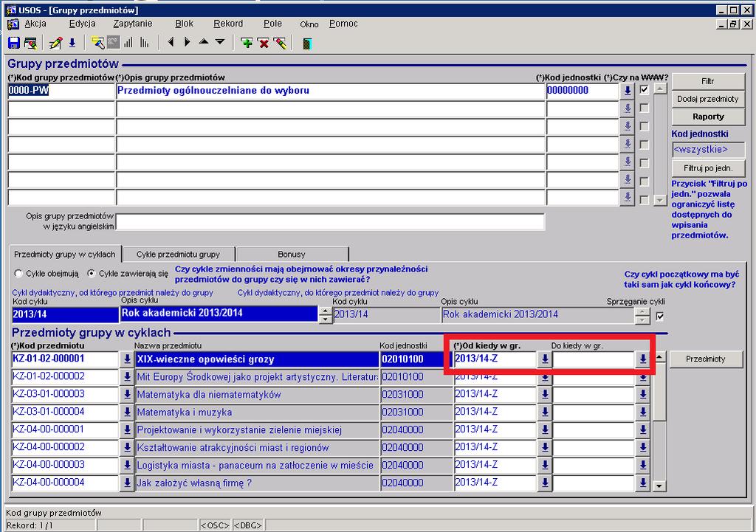Click up stepper beside starting cycle description

[326, 311]
